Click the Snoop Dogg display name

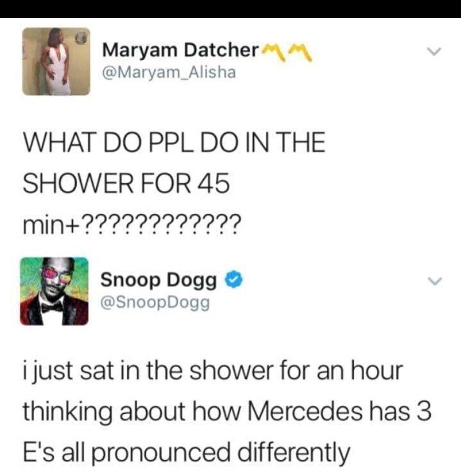pos(158,280)
